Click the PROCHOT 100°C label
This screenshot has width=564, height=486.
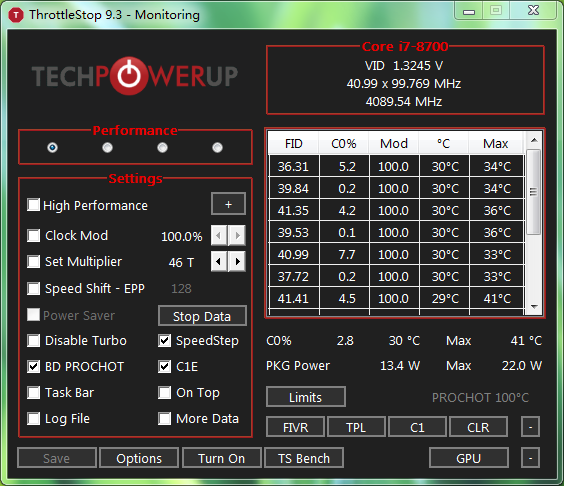coord(481,398)
